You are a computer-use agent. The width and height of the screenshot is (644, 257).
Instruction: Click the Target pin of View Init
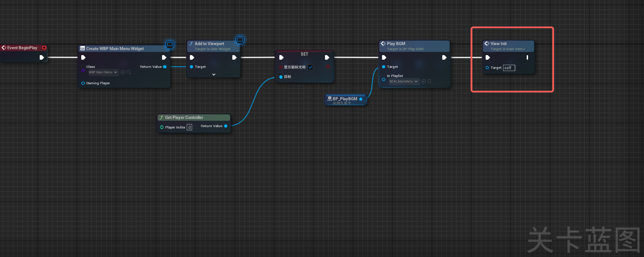487,67
